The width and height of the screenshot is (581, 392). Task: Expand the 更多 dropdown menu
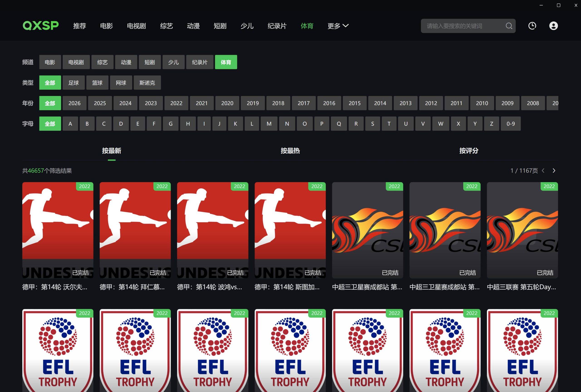coord(338,26)
